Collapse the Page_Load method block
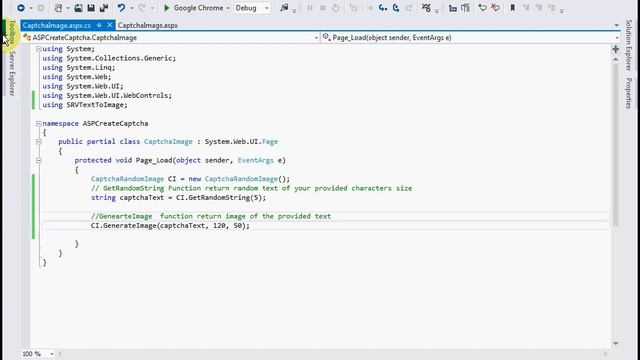Image resolution: width=640 pixels, height=360 pixels. point(38,160)
